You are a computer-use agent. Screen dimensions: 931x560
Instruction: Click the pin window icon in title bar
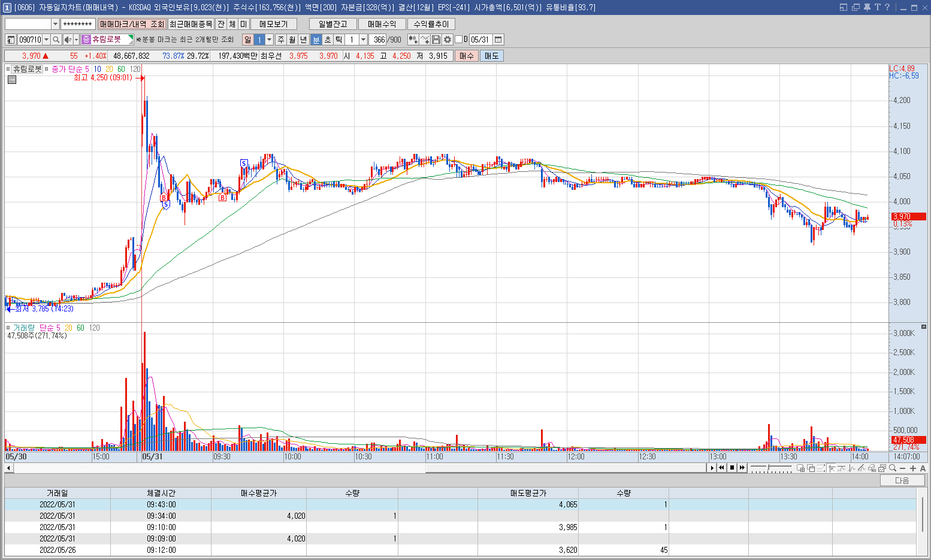866,7
